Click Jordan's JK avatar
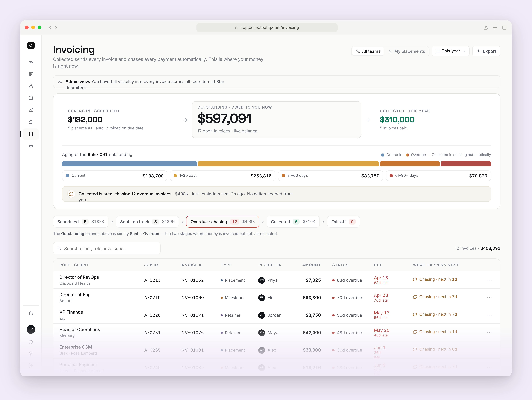532x400 pixels. coord(262,315)
